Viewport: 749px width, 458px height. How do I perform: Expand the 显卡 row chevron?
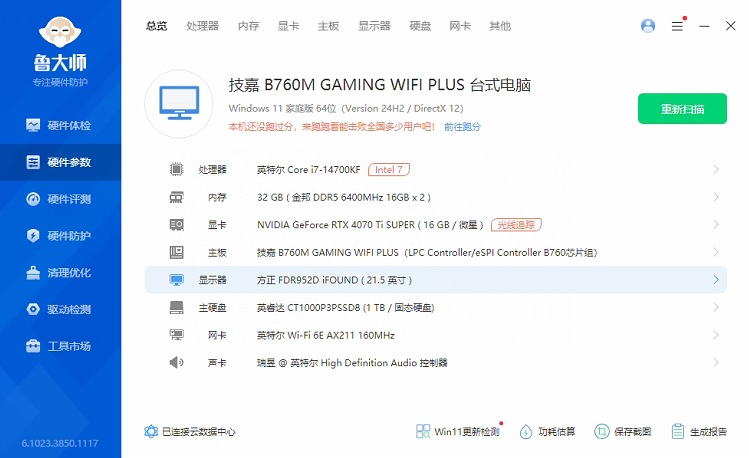[716, 224]
